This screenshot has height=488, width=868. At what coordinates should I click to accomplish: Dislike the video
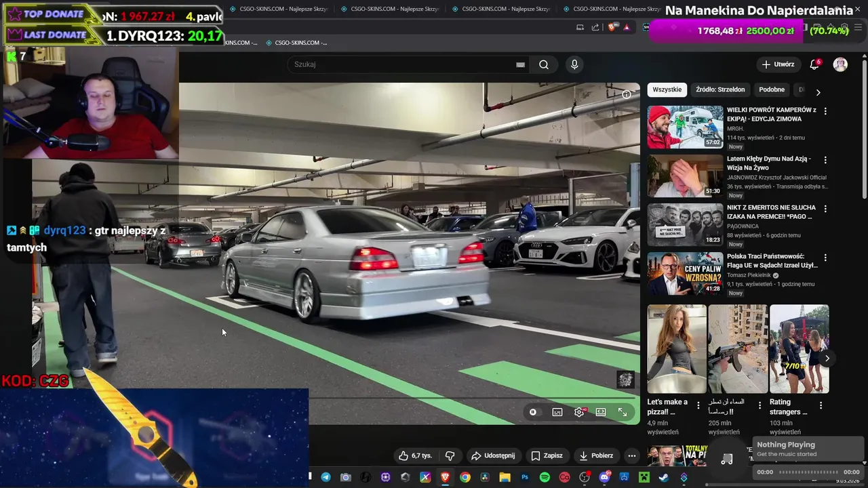pyautogui.click(x=450, y=455)
